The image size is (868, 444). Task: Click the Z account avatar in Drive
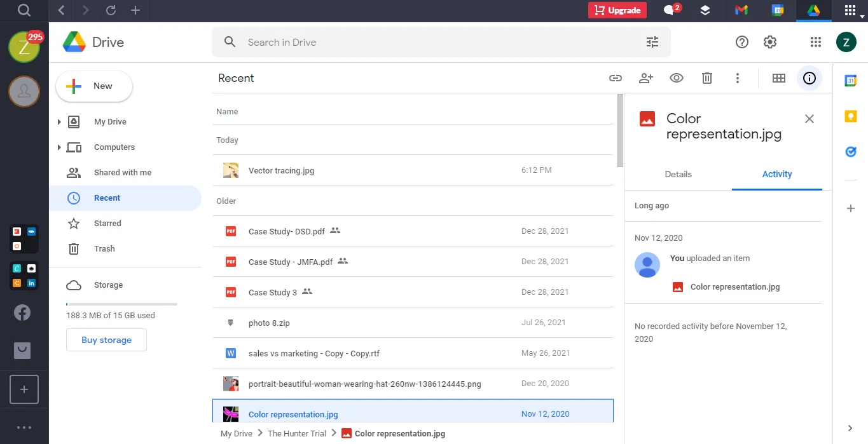click(x=846, y=42)
